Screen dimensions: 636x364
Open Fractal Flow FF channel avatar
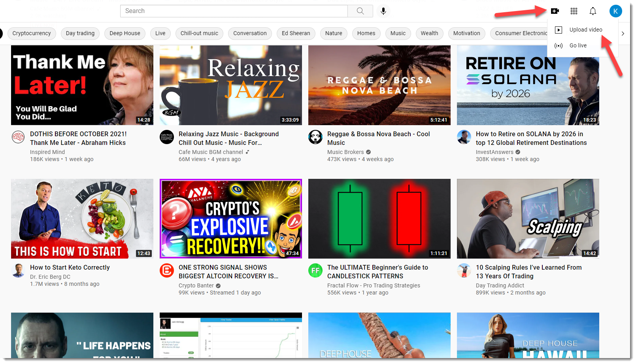315,270
